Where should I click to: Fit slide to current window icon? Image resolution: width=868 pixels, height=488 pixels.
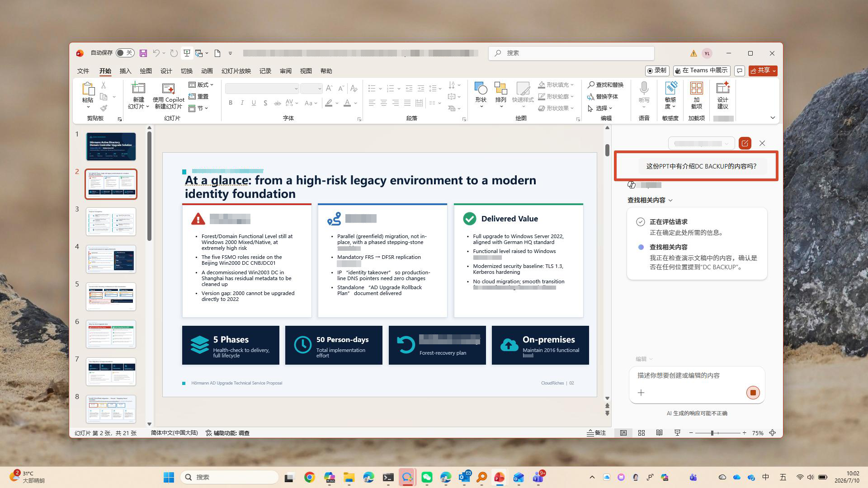click(773, 433)
